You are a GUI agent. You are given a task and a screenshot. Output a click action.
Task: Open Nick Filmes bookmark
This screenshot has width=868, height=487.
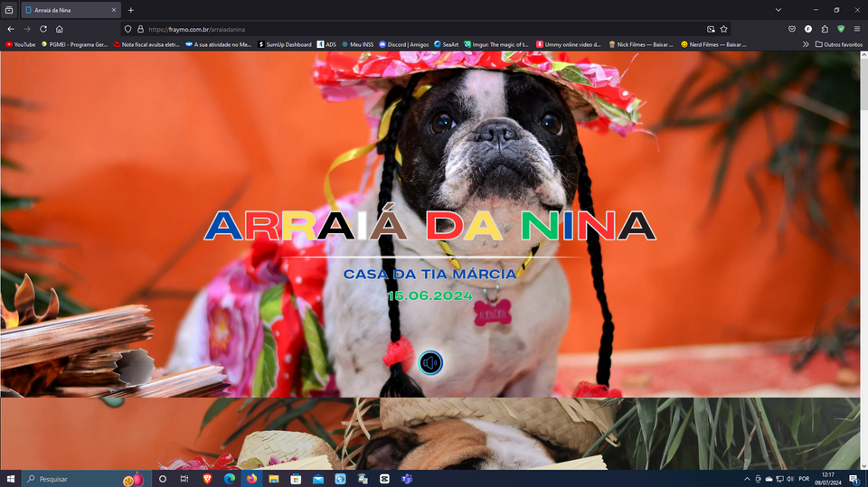click(x=641, y=44)
